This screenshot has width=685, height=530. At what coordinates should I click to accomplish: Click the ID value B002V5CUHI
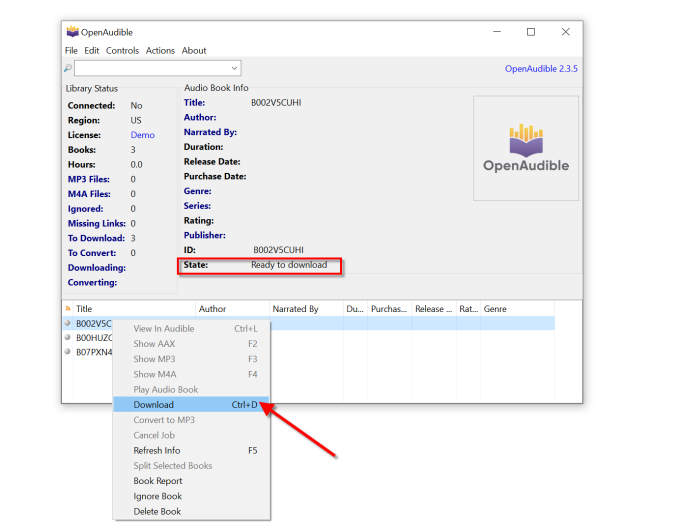pos(278,250)
